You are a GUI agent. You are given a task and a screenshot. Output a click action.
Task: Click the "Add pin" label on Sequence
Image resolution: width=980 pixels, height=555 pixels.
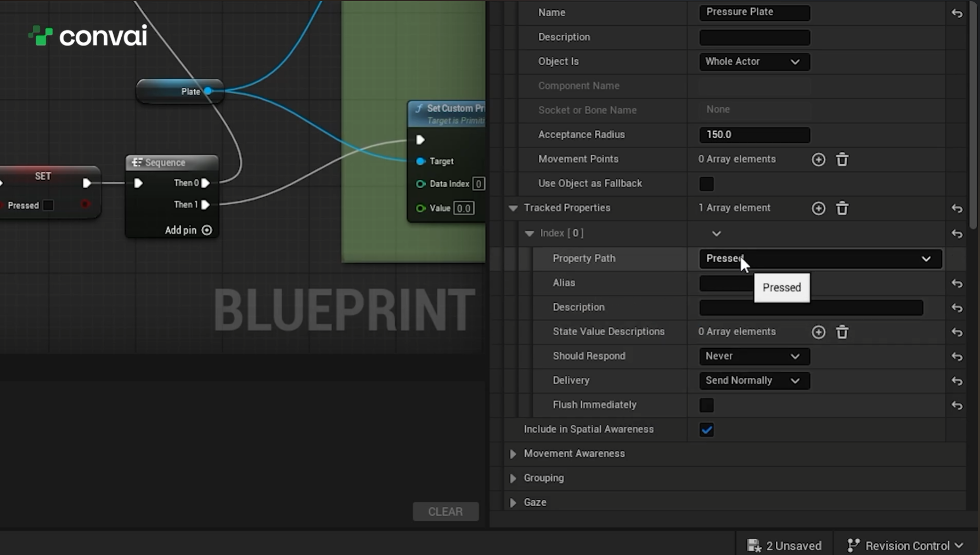(x=181, y=230)
